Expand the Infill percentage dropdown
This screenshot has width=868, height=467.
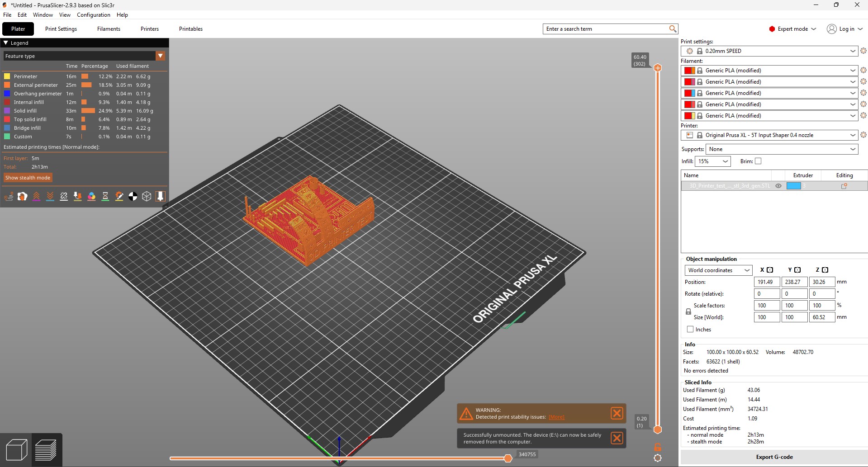pyautogui.click(x=712, y=161)
